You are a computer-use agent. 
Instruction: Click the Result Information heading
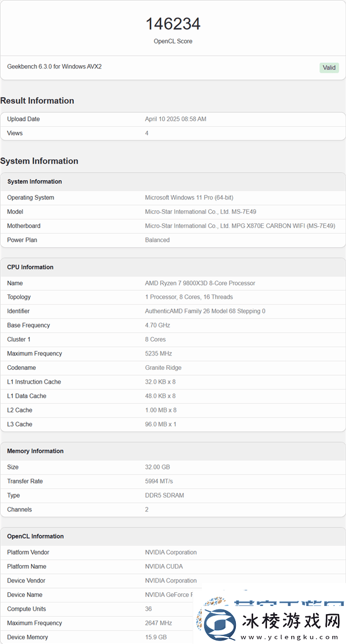(37, 100)
